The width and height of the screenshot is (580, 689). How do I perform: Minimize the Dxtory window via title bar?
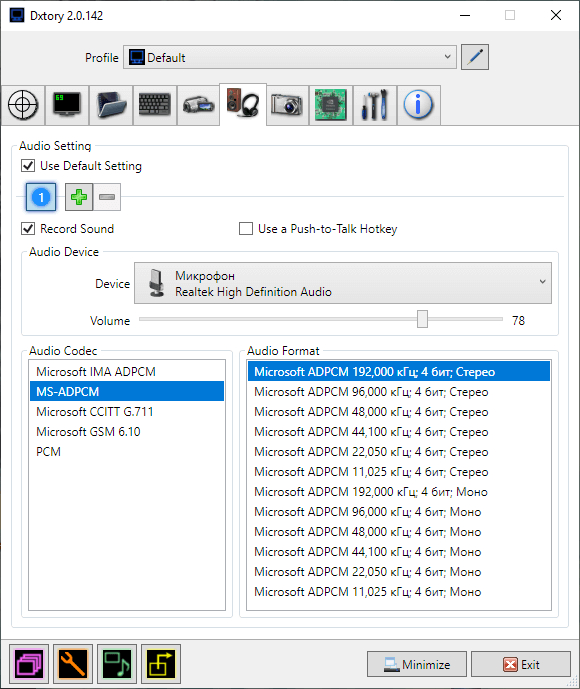465,15
